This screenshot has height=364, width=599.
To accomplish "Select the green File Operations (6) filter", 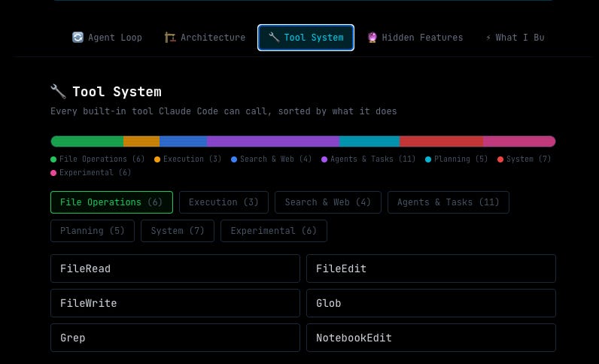I will pos(111,202).
